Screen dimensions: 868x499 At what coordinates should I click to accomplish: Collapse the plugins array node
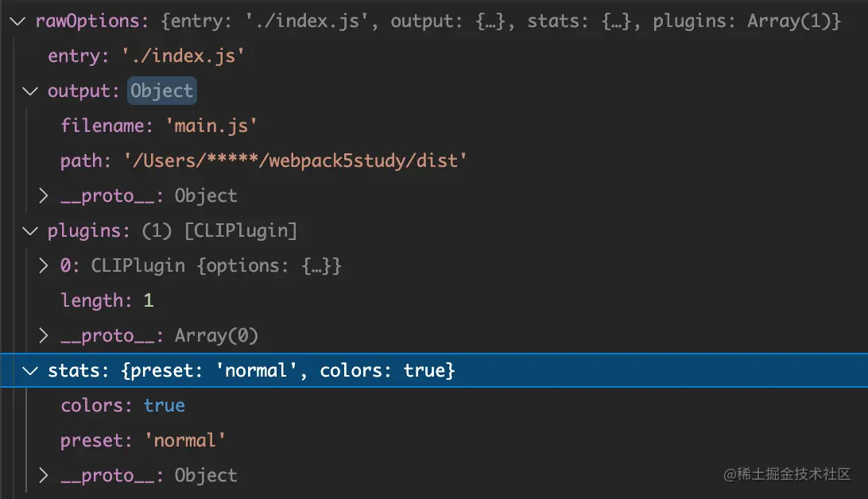point(30,231)
